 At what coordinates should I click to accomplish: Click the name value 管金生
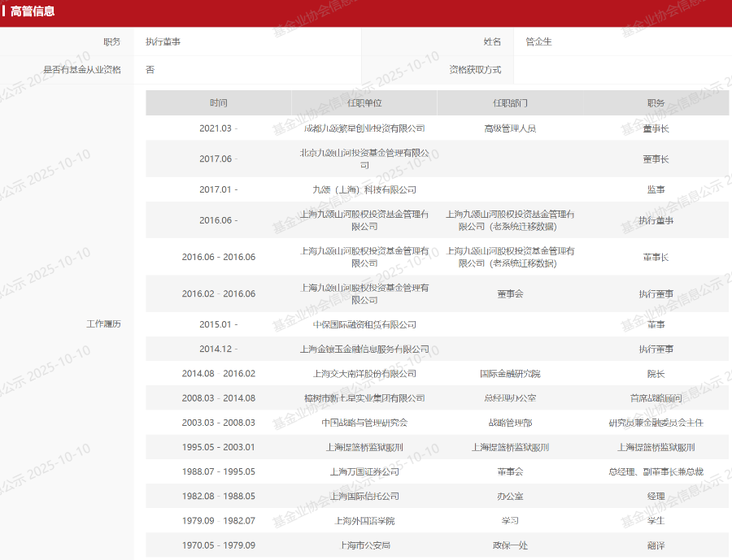538,41
